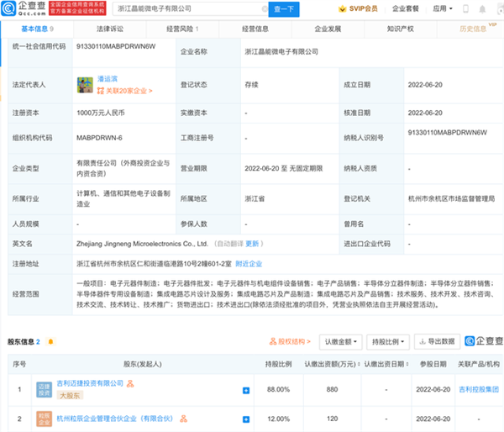Open the 持股比例 filter dropdown
Image resolution: width=504 pixels, height=432 pixels.
(388, 342)
